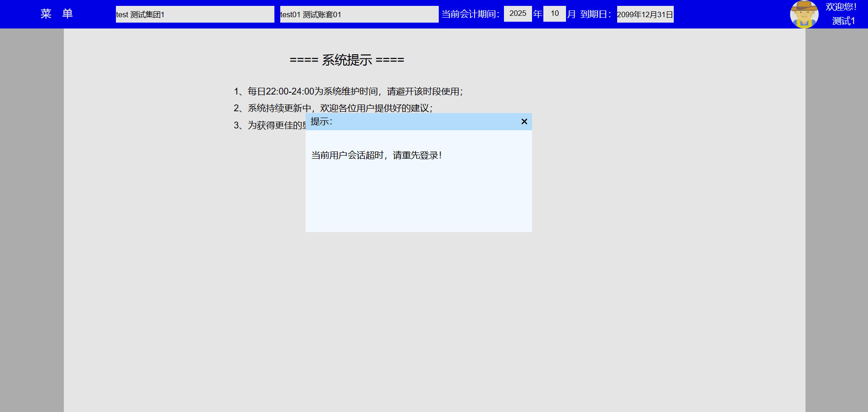The width and height of the screenshot is (868, 412).
Task: Click the third notice starting with 为获得更佳
Action: coord(269,125)
